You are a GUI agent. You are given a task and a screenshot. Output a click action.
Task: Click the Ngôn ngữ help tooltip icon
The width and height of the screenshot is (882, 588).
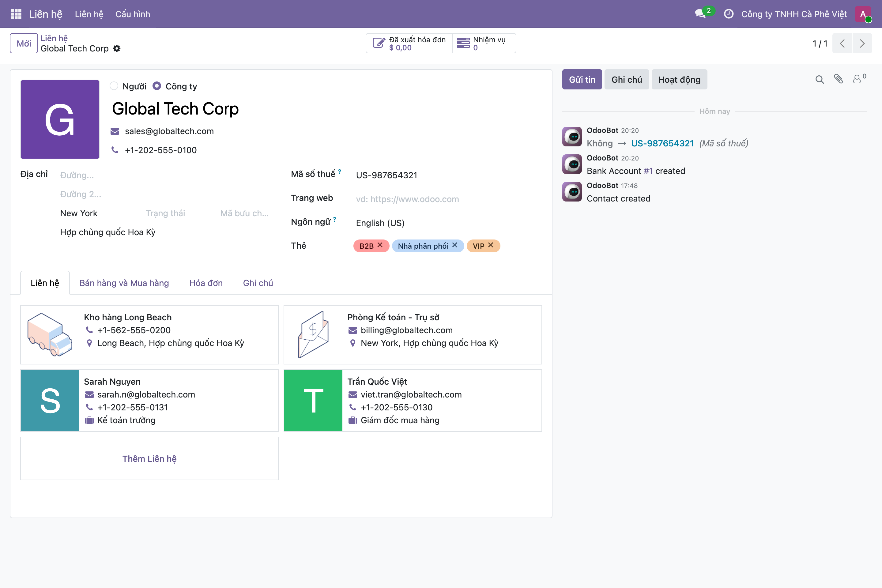tap(334, 219)
